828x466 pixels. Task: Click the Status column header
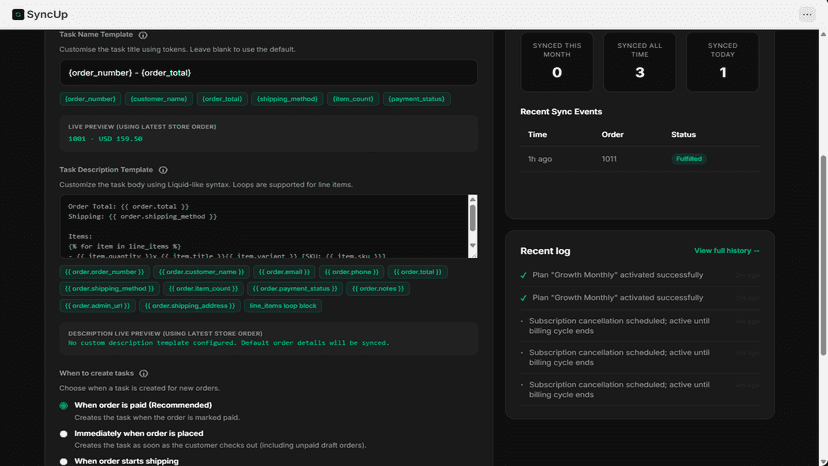(x=683, y=135)
